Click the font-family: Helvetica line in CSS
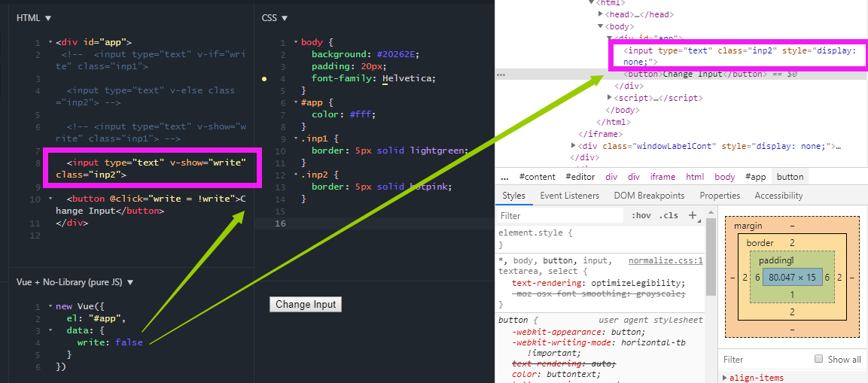 (x=373, y=78)
